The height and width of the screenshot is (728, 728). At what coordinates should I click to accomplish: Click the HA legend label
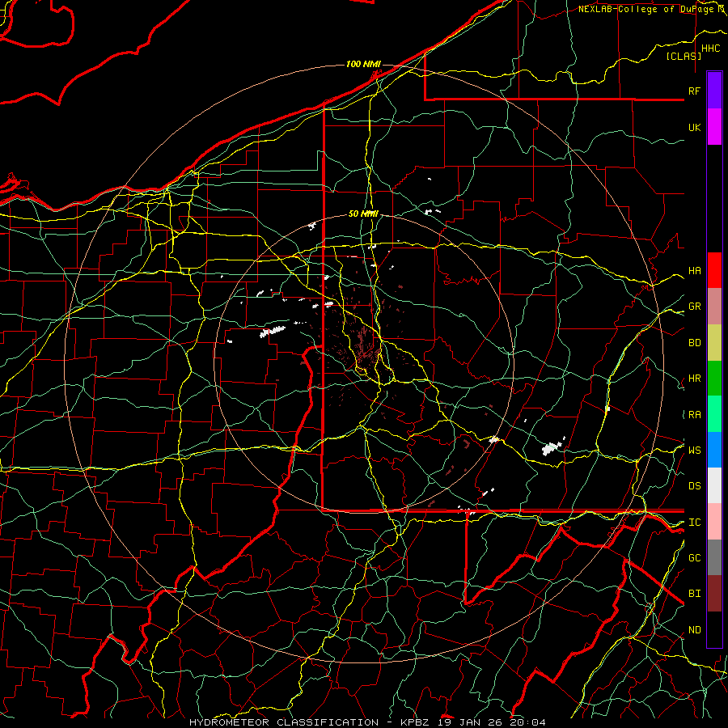click(695, 270)
